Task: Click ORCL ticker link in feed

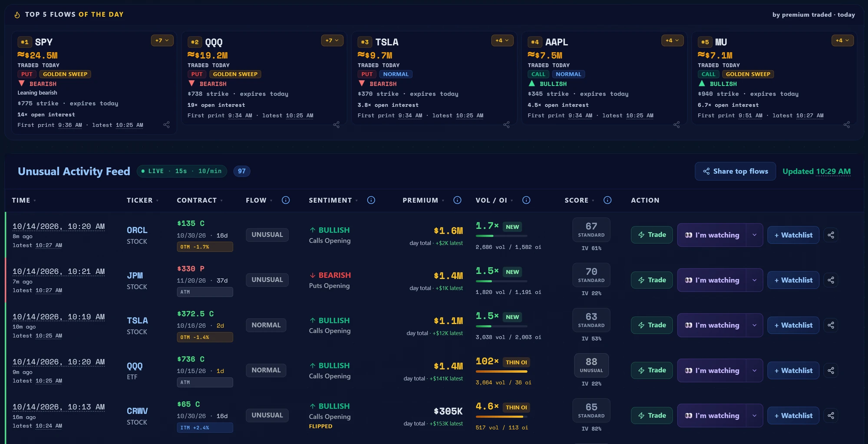Action: coord(137,230)
